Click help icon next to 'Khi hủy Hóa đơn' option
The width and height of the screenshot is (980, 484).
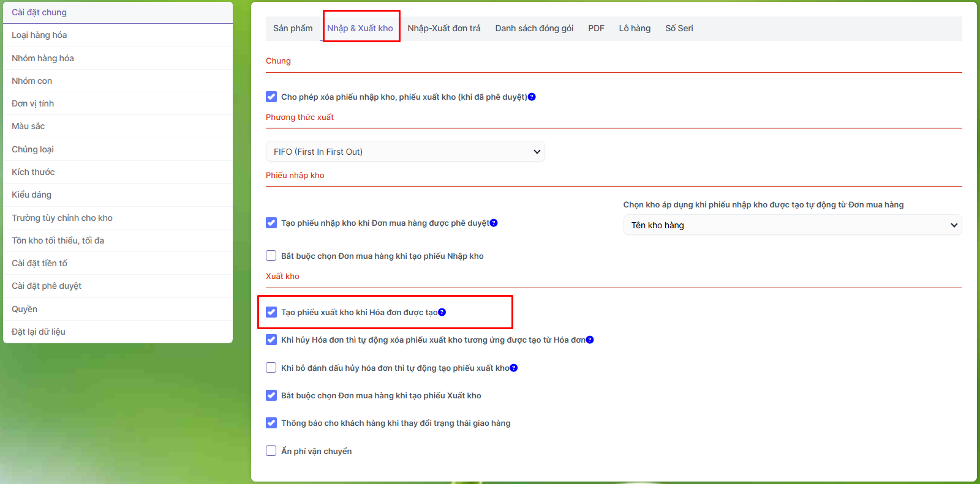click(590, 340)
